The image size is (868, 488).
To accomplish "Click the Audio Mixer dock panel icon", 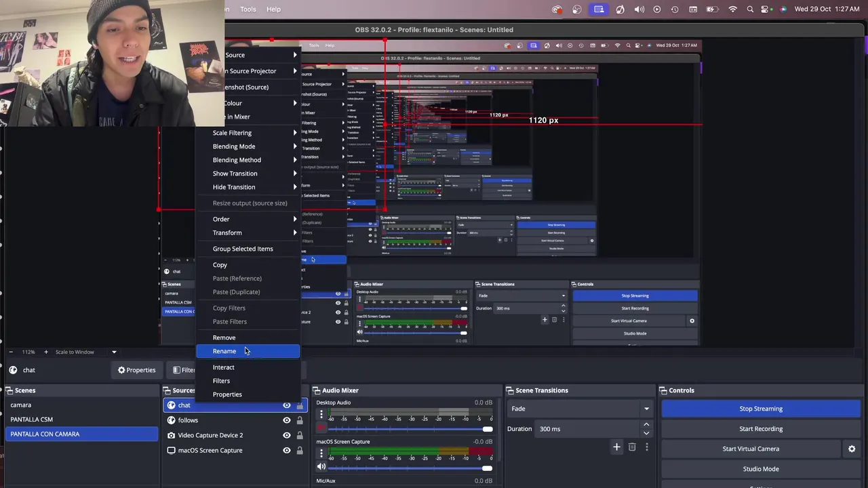I will tap(317, 390).
